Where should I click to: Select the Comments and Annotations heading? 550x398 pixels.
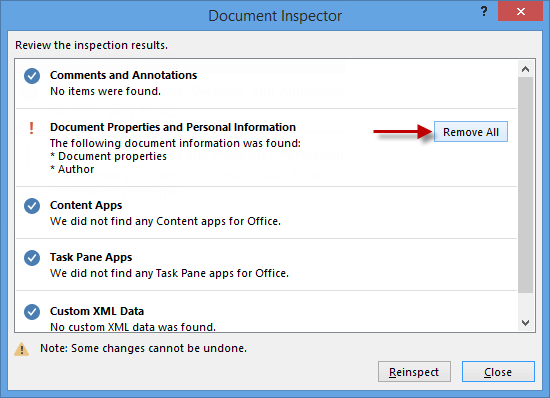[123, 75]
